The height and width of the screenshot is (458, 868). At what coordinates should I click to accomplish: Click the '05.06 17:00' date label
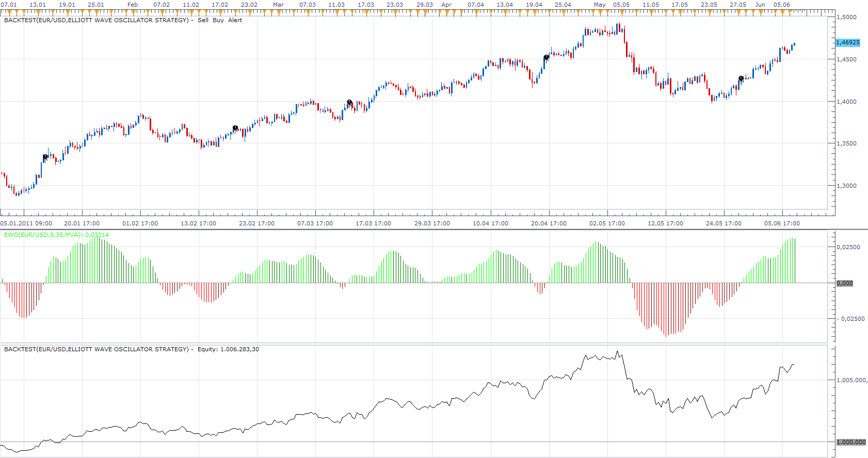[x=782, y=223]
